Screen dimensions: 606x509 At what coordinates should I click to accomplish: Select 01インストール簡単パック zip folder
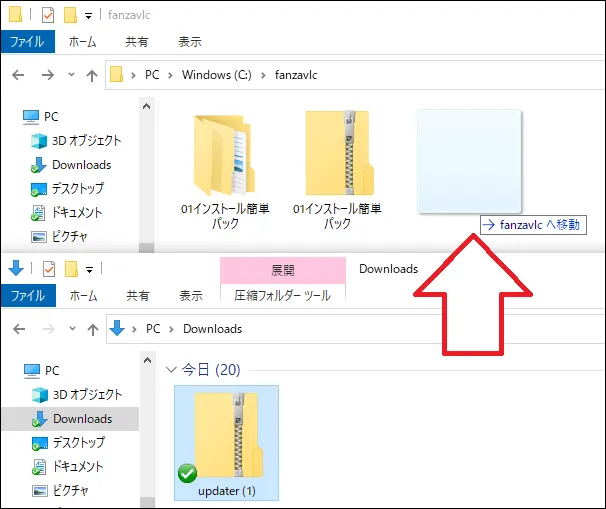[x=337, y=171]
